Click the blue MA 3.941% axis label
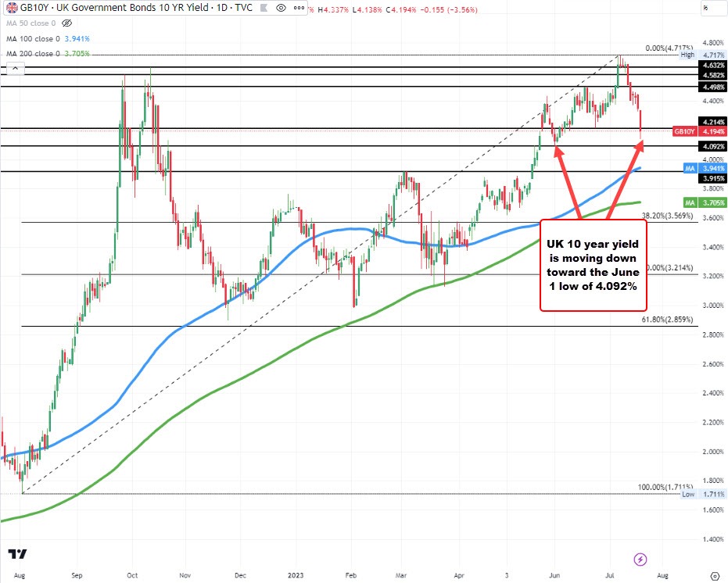 pos(706,168)
